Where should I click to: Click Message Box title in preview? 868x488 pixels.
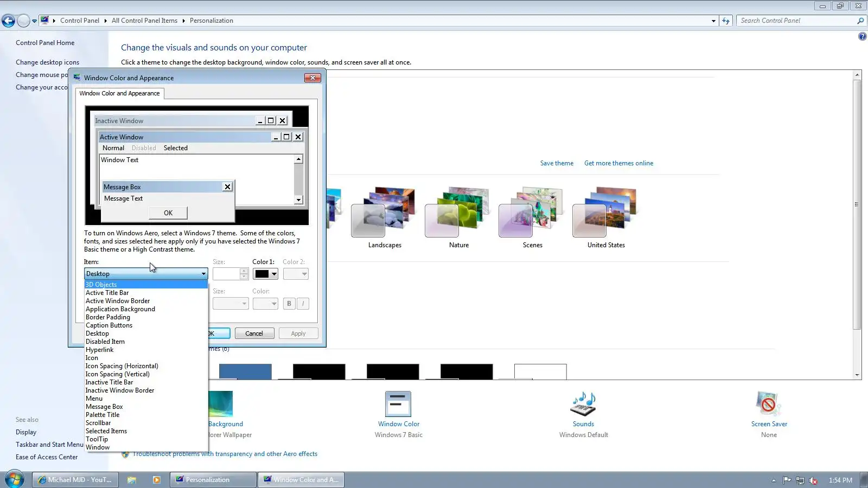pos(122,187)
